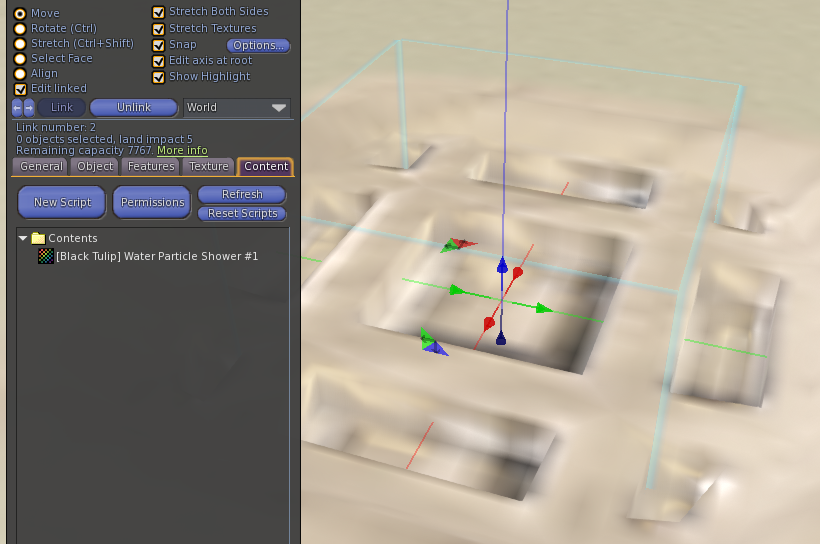Select the Rotate (Ctrl) radio option

(20, 29)
